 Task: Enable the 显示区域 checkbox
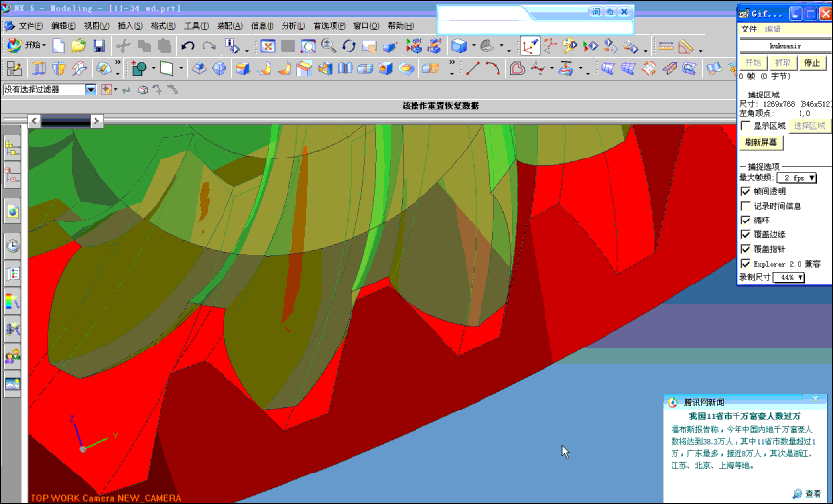click(x=746, y=126)
